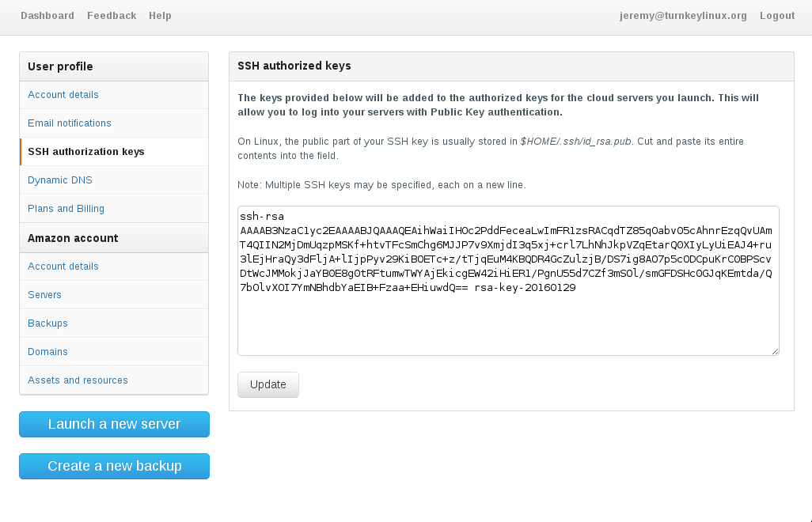Open Account details under User profile
Image resolution: width=812 pixels, height=522 pixels.
tap(63, 95)
